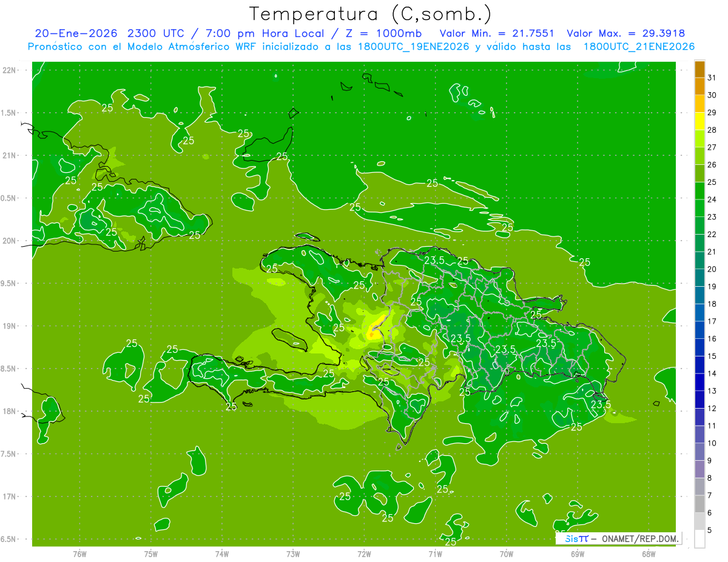Viewport: 728px width, 562px height.
Task: Click the legend value '31'
Action: coord(712,78)
